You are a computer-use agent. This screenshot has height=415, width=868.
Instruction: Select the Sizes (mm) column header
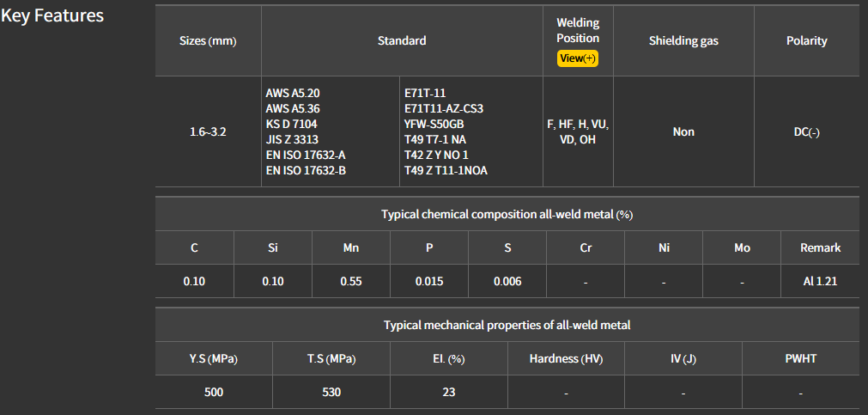tap(208, 41)
